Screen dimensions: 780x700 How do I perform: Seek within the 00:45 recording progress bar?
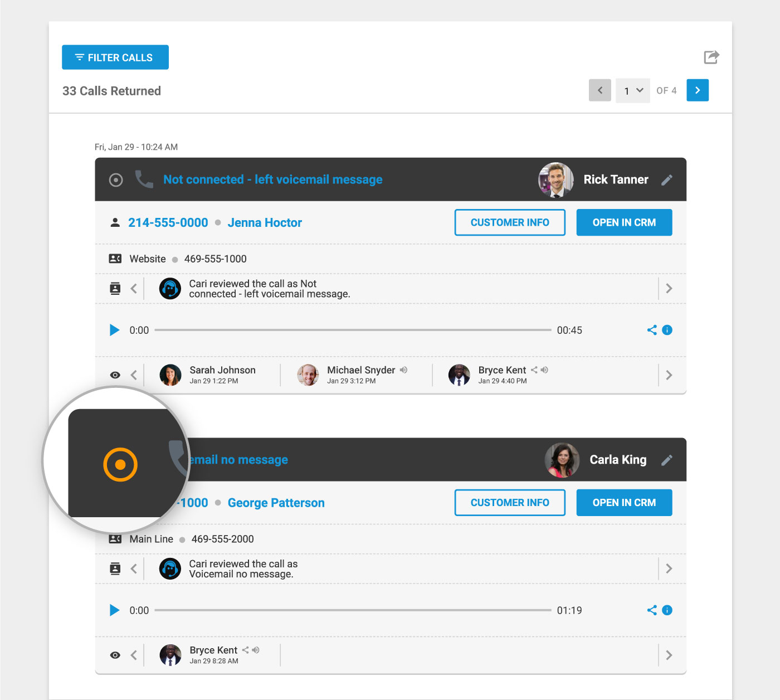point(353,330)
